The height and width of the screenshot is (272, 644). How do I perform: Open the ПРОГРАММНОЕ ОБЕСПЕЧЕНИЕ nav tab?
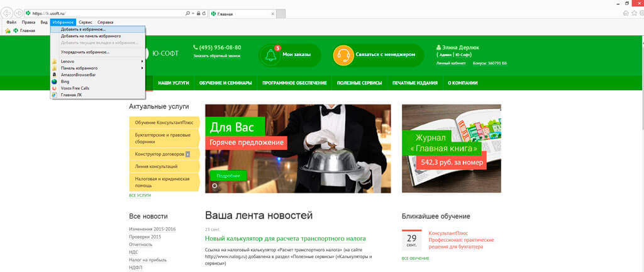294,83
